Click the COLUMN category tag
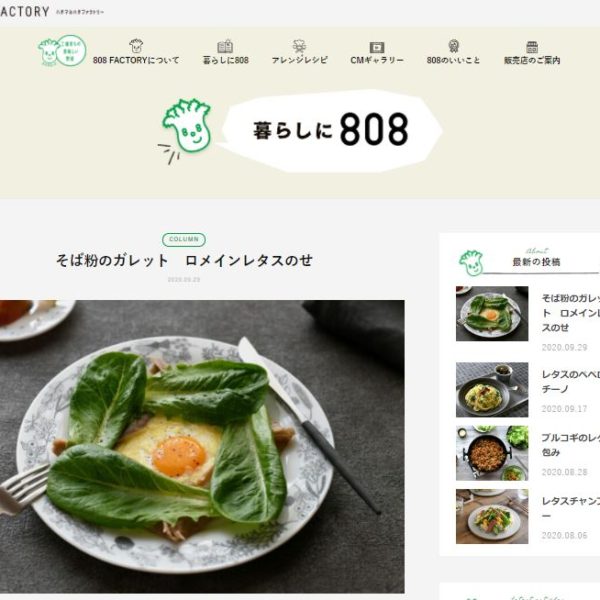The image size is (600, 600). pos(184,240)
